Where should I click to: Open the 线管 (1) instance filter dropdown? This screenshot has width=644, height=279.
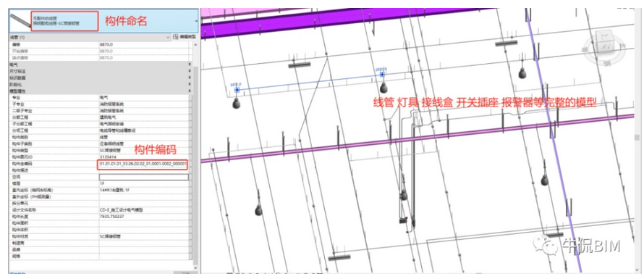click(x=168, y=37)
